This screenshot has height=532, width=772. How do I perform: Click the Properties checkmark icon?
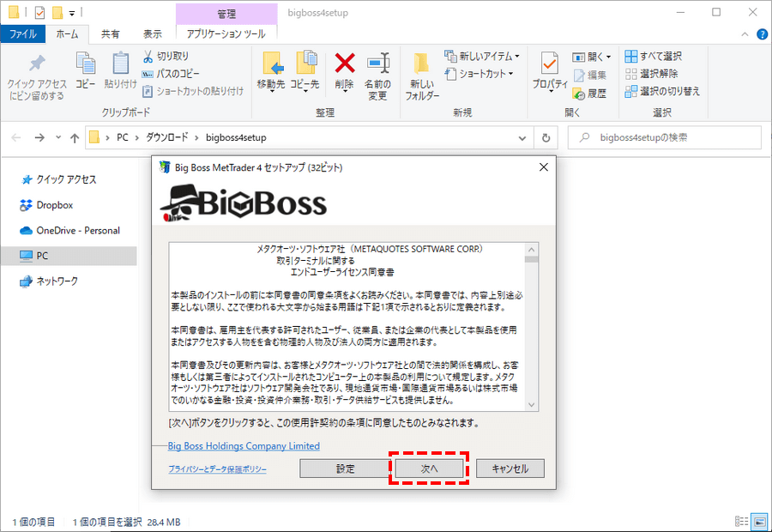[x=550, y=63]
